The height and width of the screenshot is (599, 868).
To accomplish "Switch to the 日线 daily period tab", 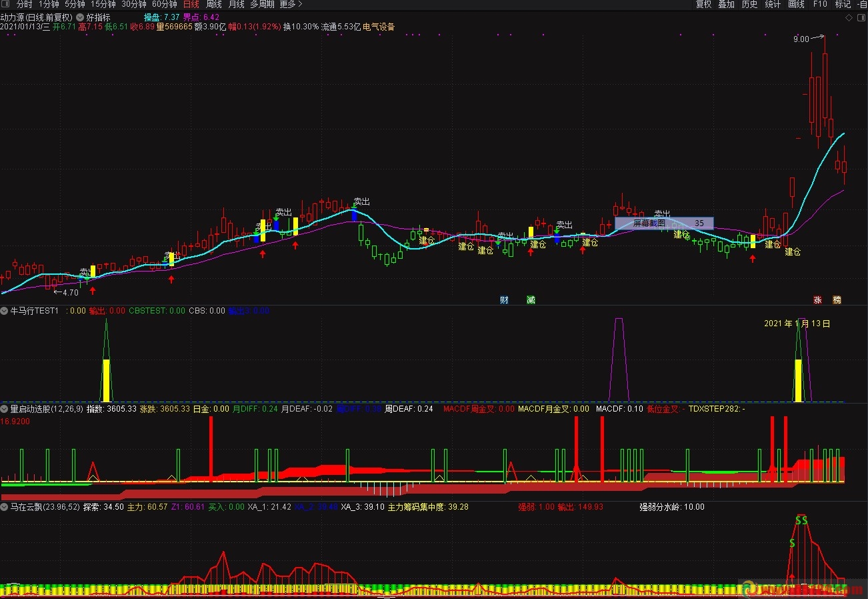I will pos(191,5).
